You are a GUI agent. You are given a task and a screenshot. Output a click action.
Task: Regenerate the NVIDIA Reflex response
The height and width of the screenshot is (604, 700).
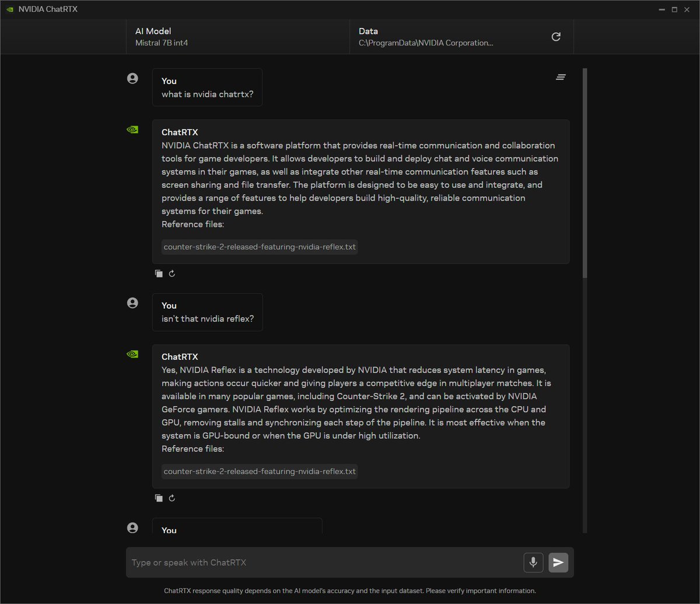172,498
